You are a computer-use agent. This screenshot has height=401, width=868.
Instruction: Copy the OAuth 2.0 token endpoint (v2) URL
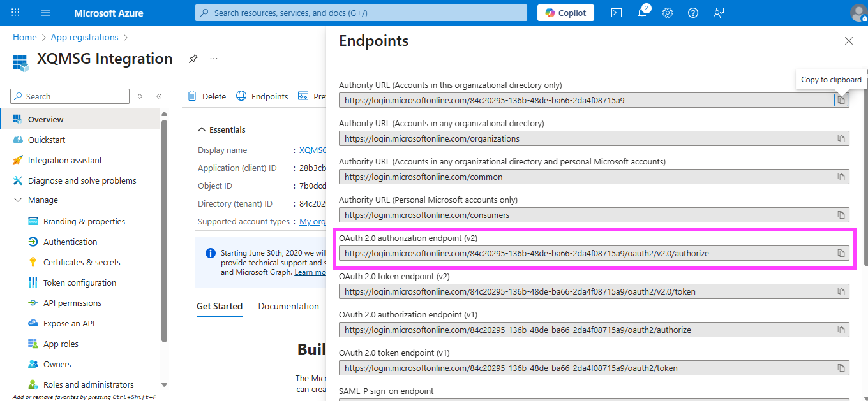point(841,291)
